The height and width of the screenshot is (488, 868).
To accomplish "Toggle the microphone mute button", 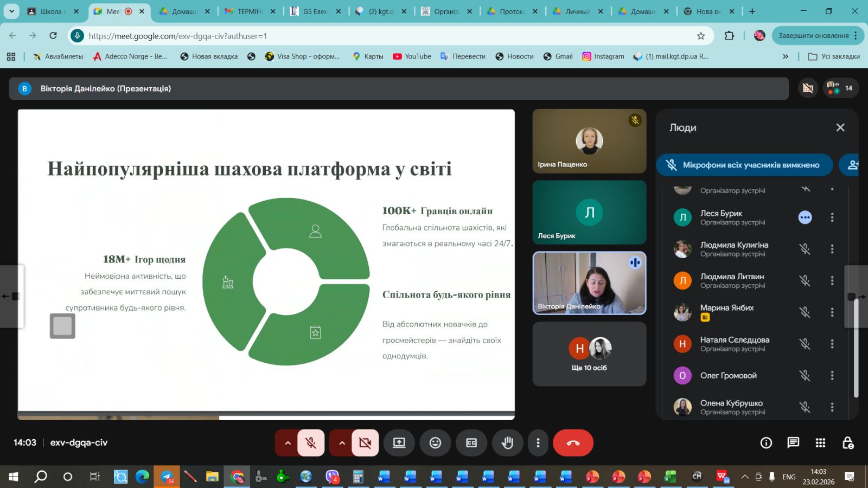I will pyautogui.click(x=311, y=443).
